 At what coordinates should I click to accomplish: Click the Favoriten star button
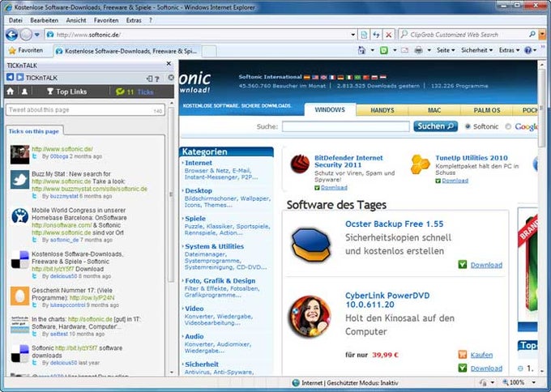point(26,50)
